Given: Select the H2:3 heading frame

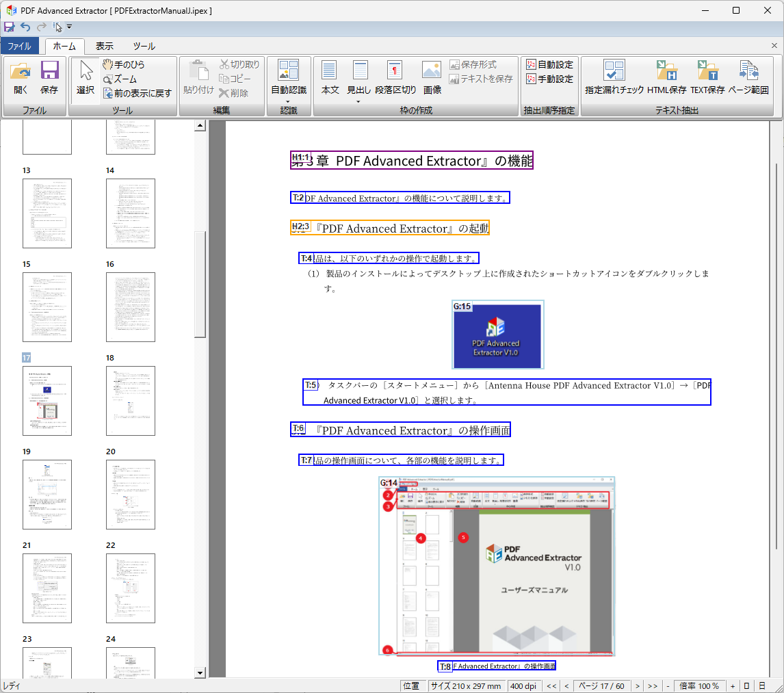Looking at the screenshot, I should [x=389, y=228].
